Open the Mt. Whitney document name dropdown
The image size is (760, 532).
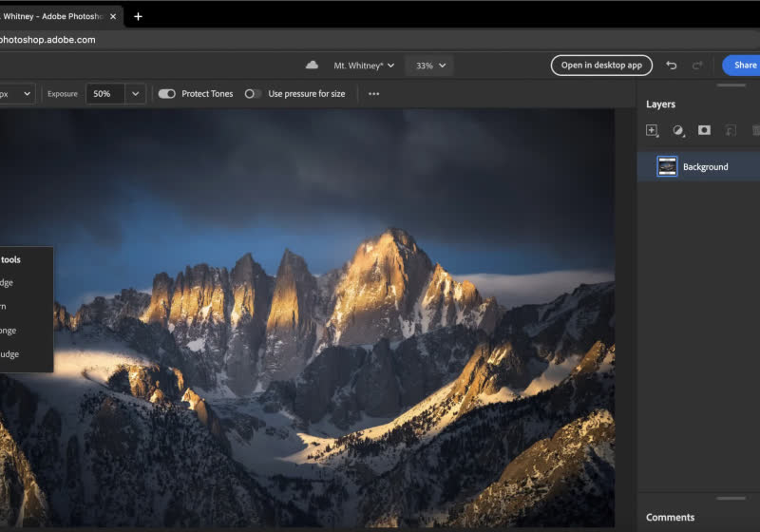[x=364, y=66]
